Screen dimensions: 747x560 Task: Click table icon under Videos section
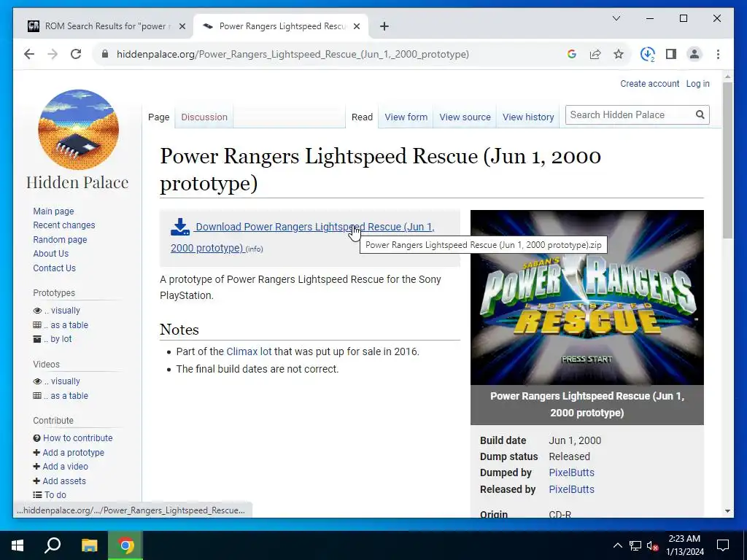pos(37,396)
